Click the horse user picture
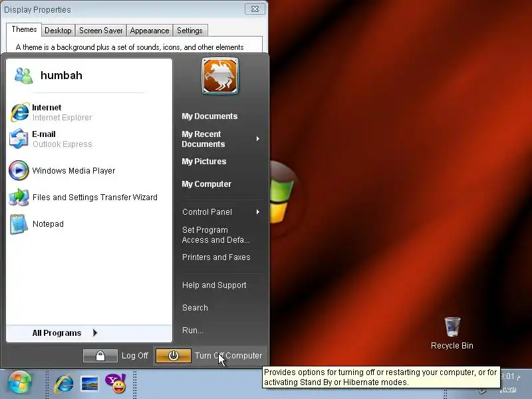The width and height of the screenshot is (532, 399). [x=220, y=76]
